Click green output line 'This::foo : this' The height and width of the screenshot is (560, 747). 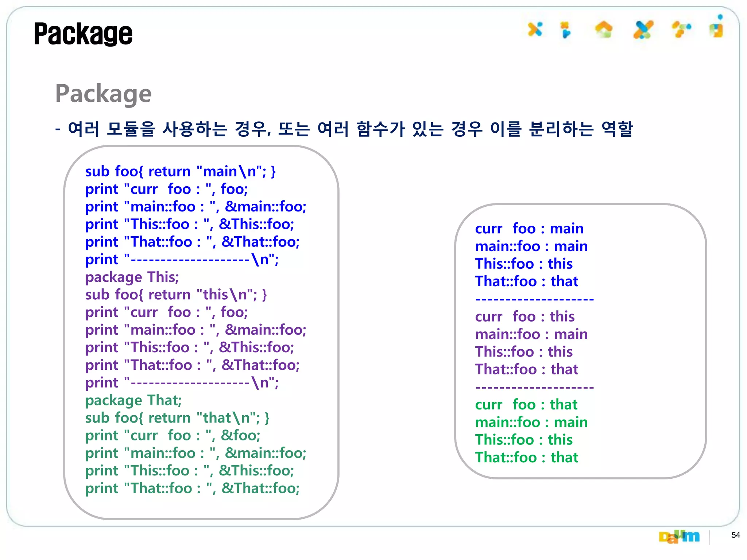click(524, 440)
